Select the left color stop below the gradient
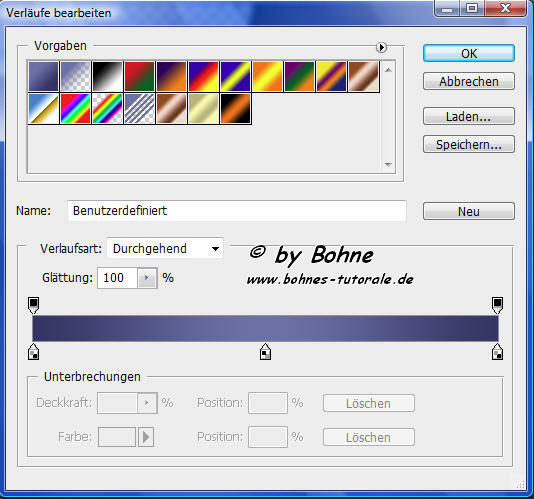Screen dimensions: 534x499 click(33, 352)
